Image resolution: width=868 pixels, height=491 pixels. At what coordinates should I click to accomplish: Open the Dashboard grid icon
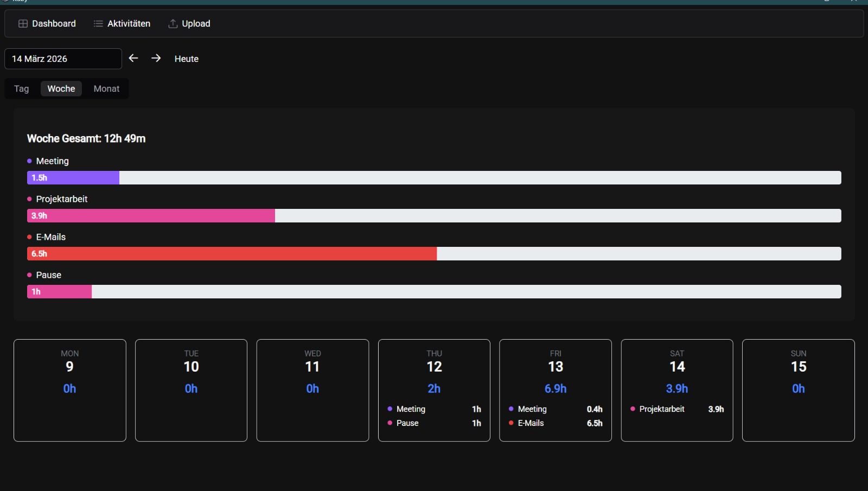[22, 23]
